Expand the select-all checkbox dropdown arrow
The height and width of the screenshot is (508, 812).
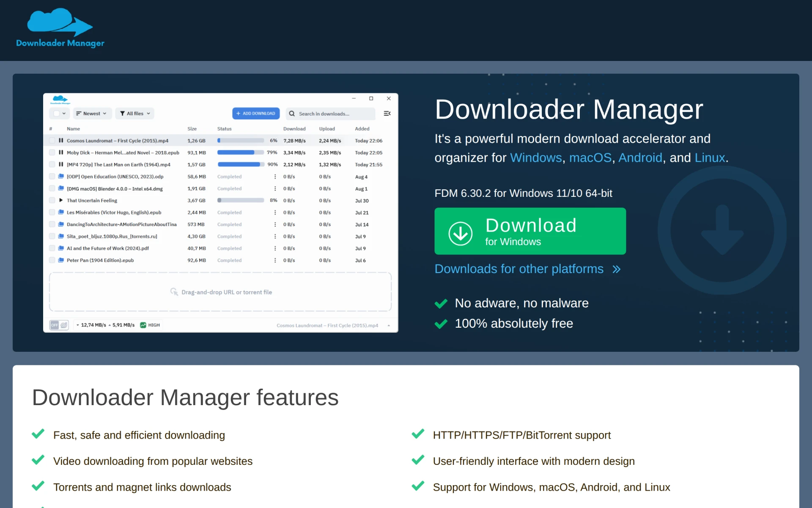(64, 113)
